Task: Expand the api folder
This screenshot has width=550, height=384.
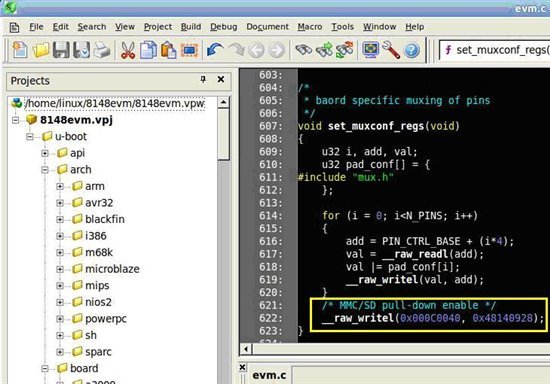Action: [45, 153]
